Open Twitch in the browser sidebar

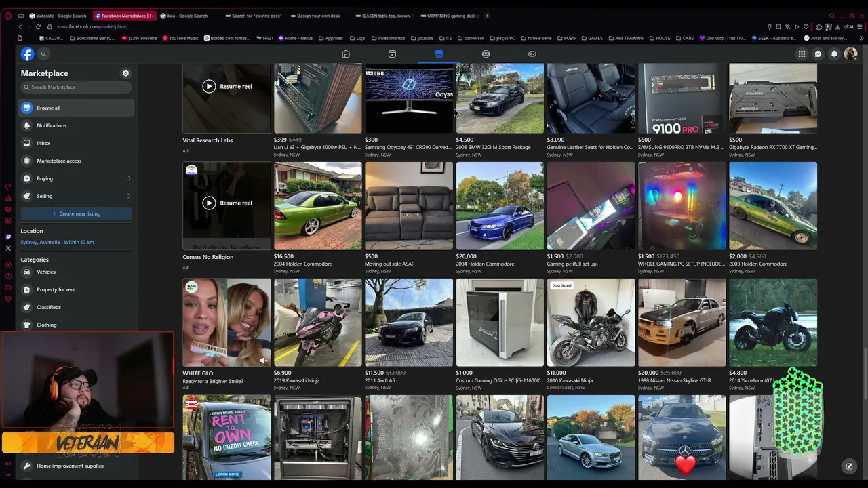[8, 237]
